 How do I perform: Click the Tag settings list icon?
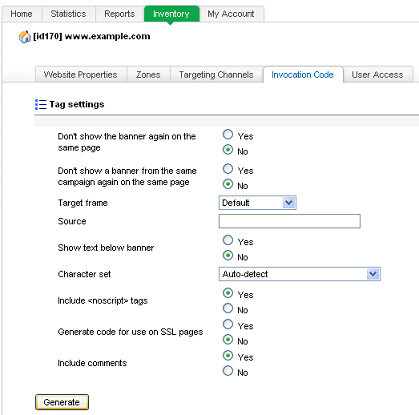(41, 104)
